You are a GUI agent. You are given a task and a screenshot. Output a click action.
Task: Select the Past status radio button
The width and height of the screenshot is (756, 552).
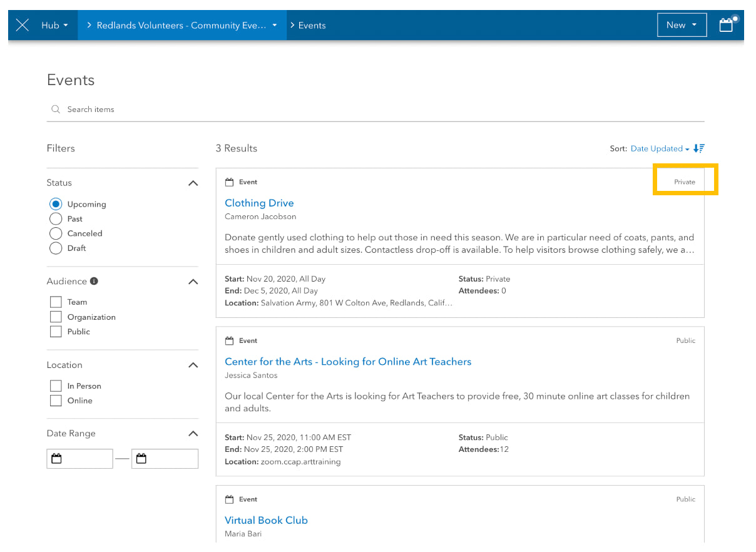pos(56,219)
